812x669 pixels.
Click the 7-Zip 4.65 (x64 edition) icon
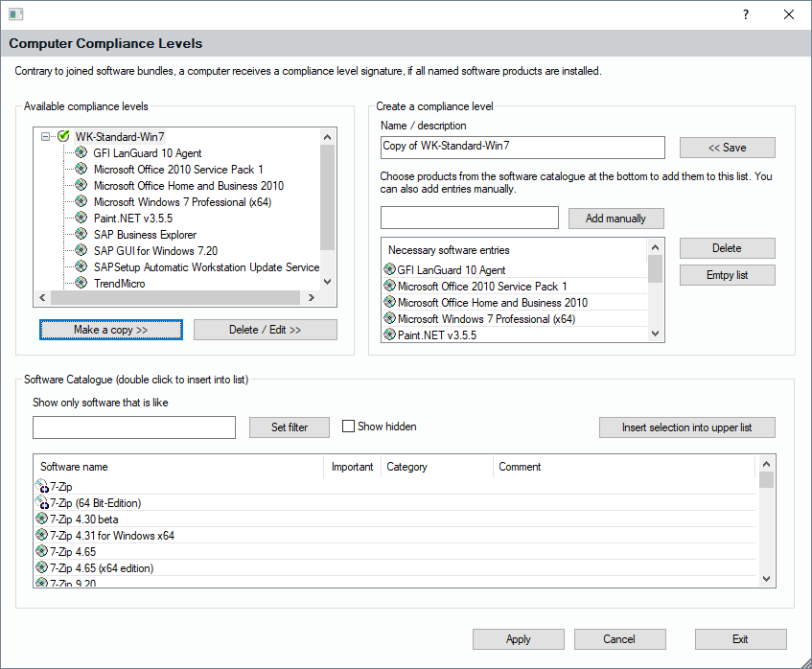coord(41,567)
